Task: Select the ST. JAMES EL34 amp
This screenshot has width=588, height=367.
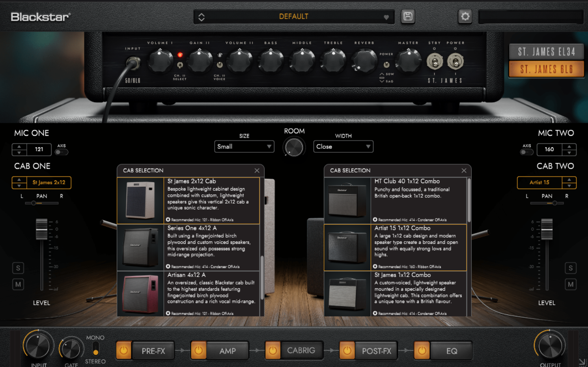Action: tap(546, 52)
